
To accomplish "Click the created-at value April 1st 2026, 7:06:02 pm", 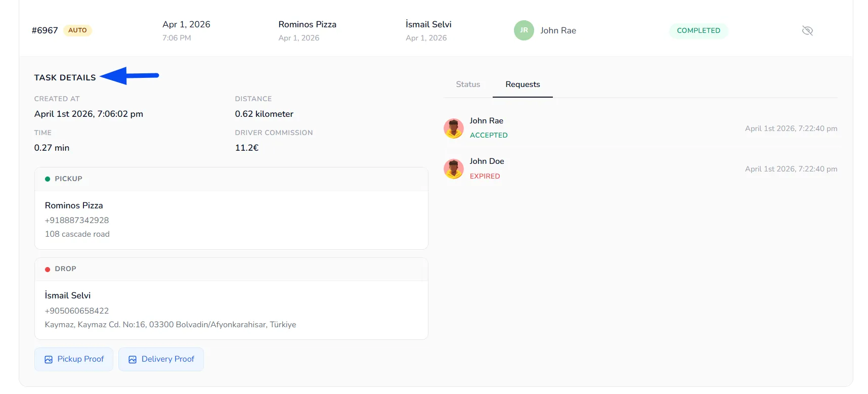I will pos(89,114).
